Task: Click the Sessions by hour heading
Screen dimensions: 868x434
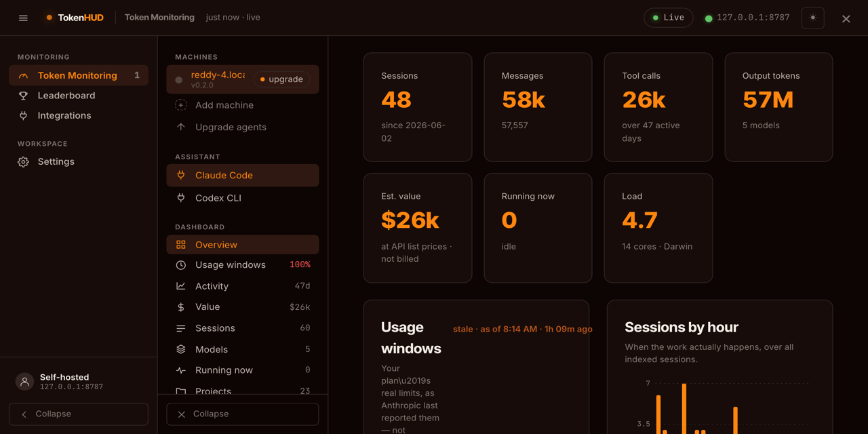Action: pyautogui.click(x=682, y=328)
